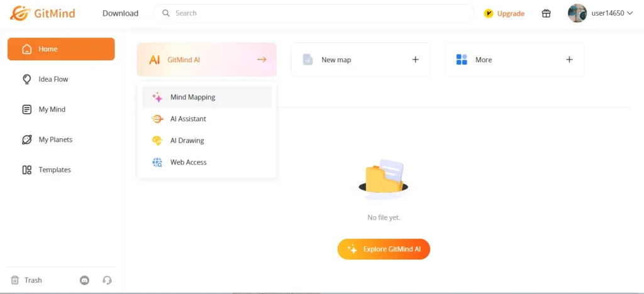Open the gift box icon
The width and height of the screenshot is (644, 294).
point(547,14)
